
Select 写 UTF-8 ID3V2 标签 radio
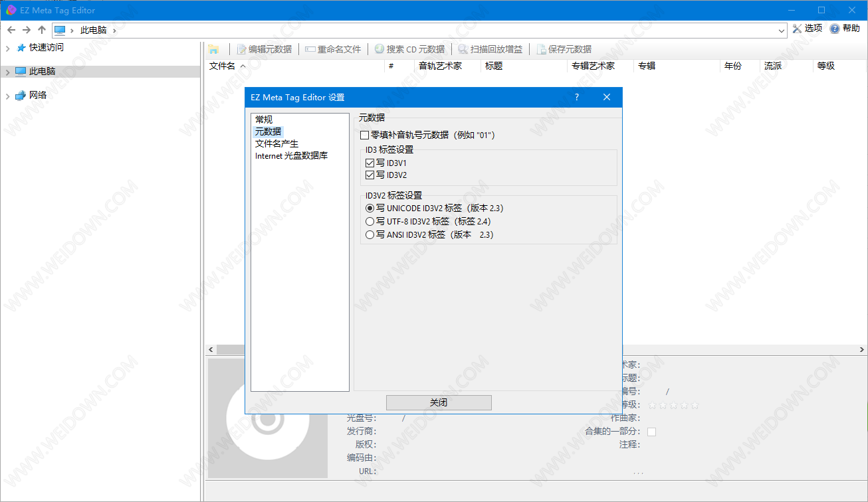tap(370, 222)
